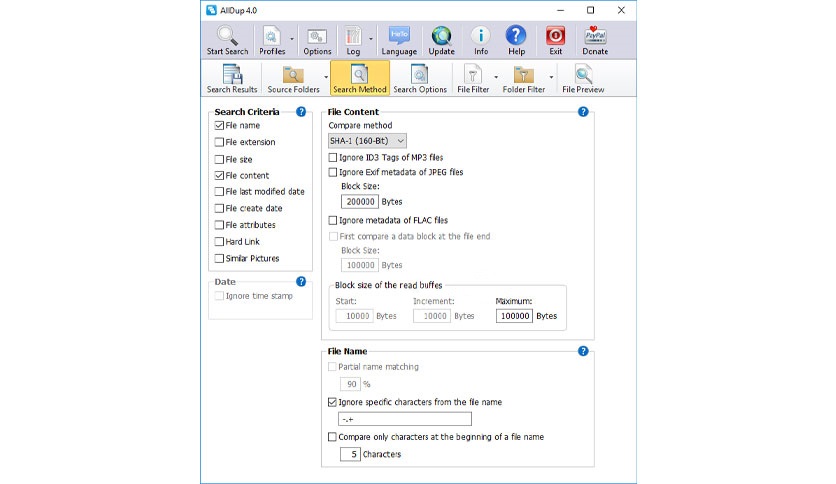Image resolution: width=836 pixels, height=484 pixels.
Task: Open the File Preview panel
Action: (x=582, y=78)
